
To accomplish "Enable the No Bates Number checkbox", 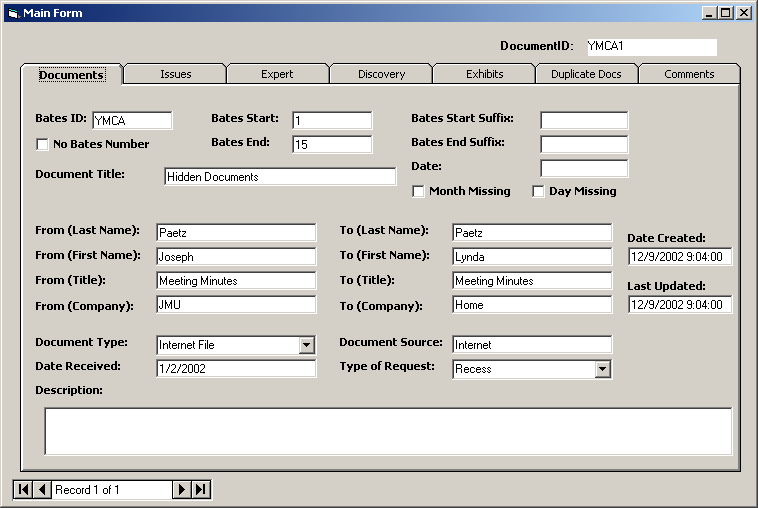I will coord(42,144).
